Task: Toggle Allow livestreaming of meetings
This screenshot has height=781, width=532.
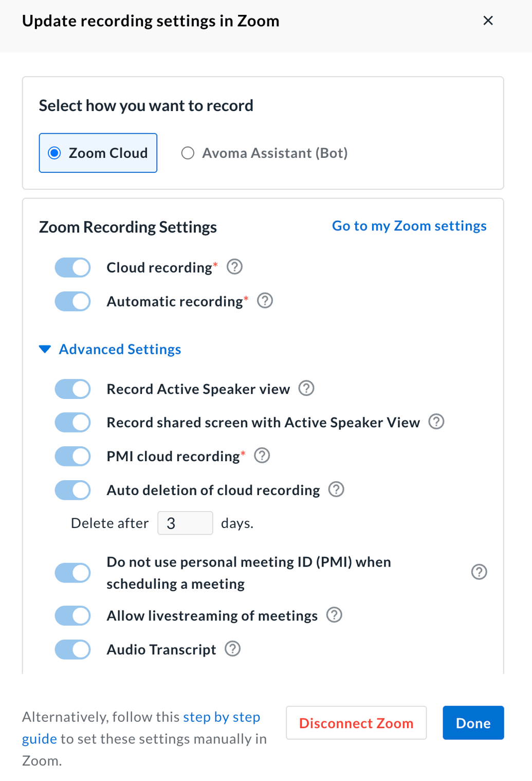Action: coord(72,615)
